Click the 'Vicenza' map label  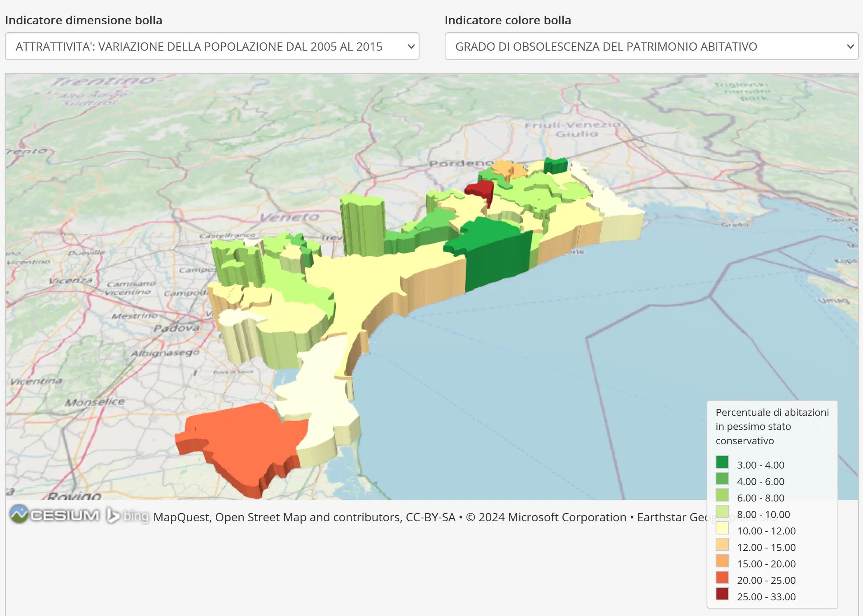[x=70, y=281]
